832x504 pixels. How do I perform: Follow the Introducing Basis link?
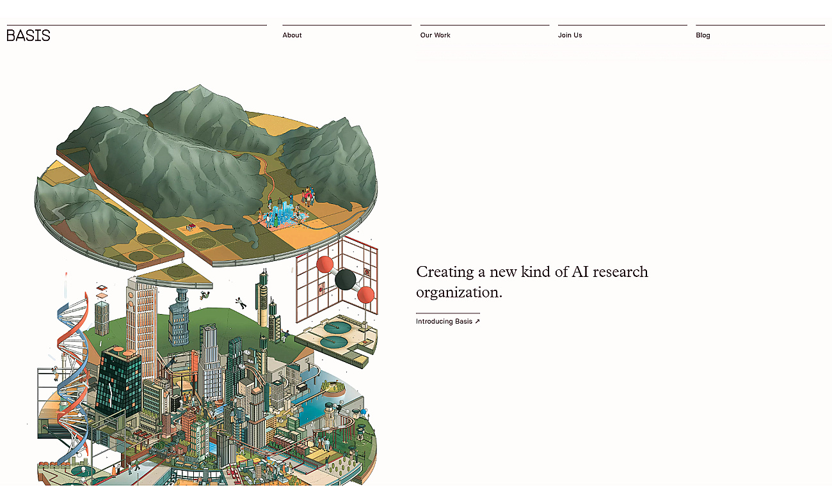(x=447, y=321)
